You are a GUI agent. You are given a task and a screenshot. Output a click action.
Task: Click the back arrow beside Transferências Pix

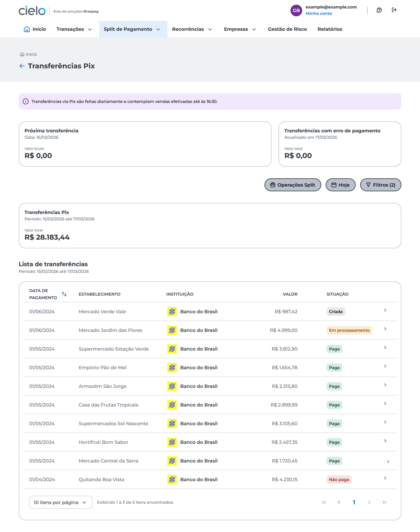coord(22,66)
